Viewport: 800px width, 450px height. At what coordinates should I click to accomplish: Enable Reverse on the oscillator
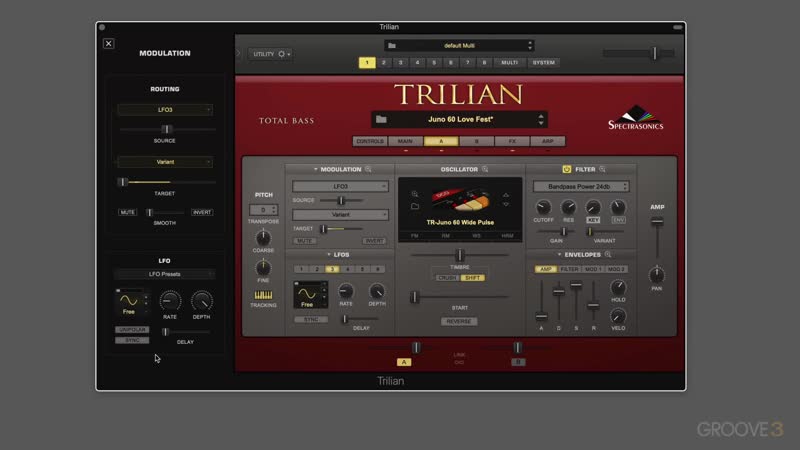click(459, 321)
